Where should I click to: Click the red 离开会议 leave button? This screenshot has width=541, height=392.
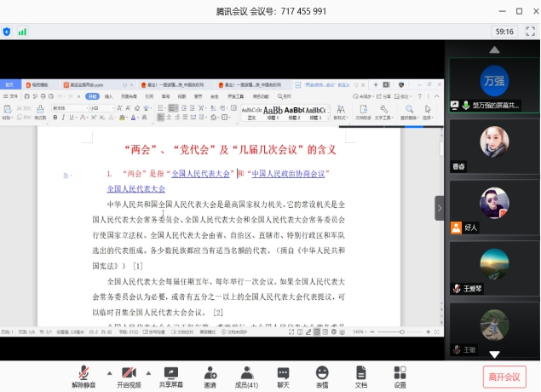coord(503,377)
